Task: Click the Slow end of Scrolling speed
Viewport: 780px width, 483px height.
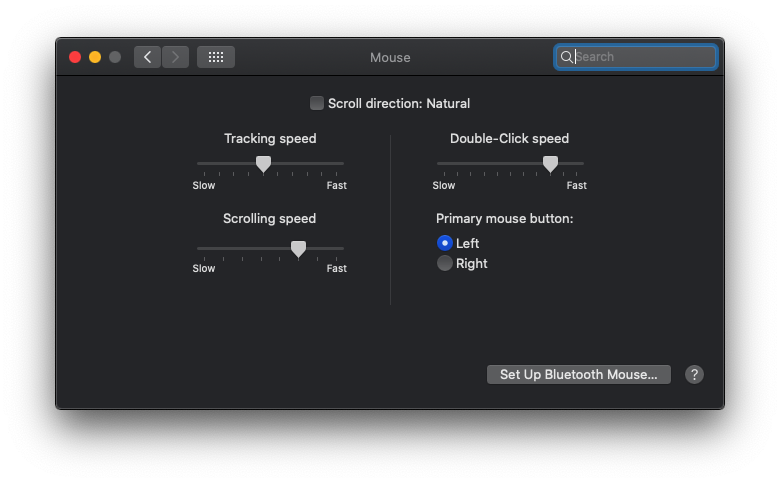Action: click(x=204, y=268)
